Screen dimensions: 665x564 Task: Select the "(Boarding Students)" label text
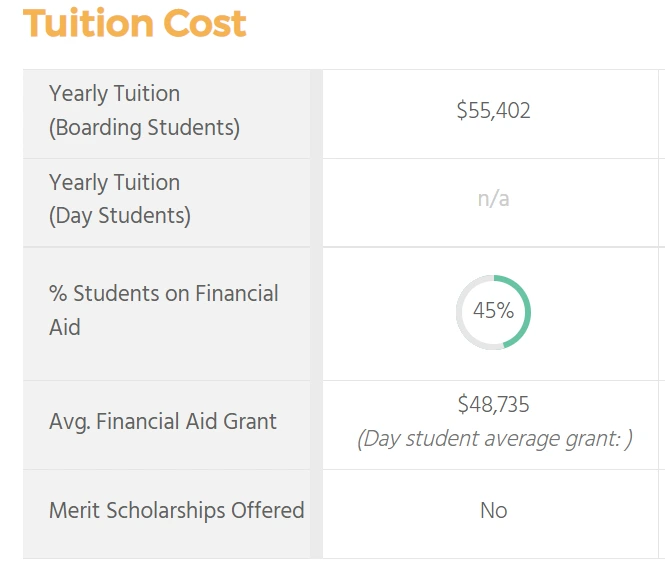144,128
